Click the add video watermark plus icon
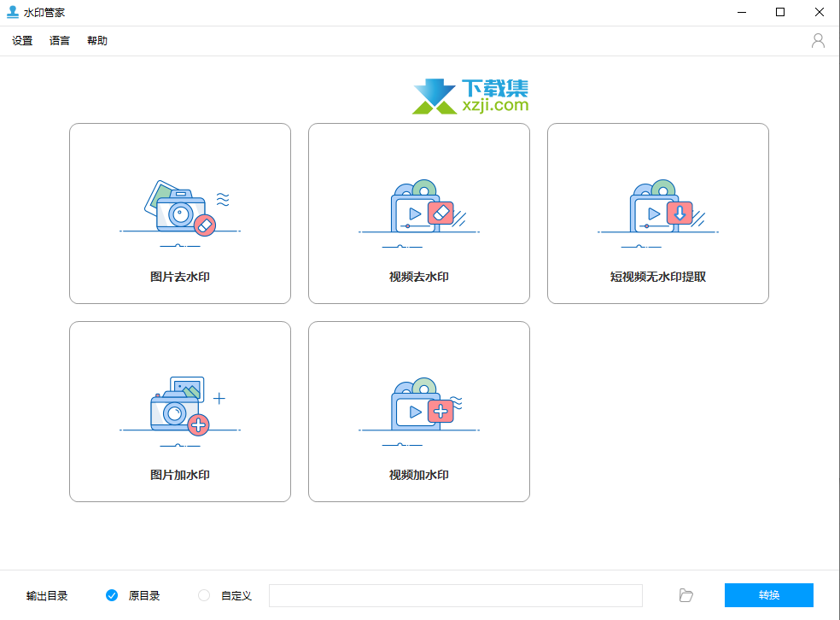This screenshot has height=620, width=840. [x=440, y=411]
